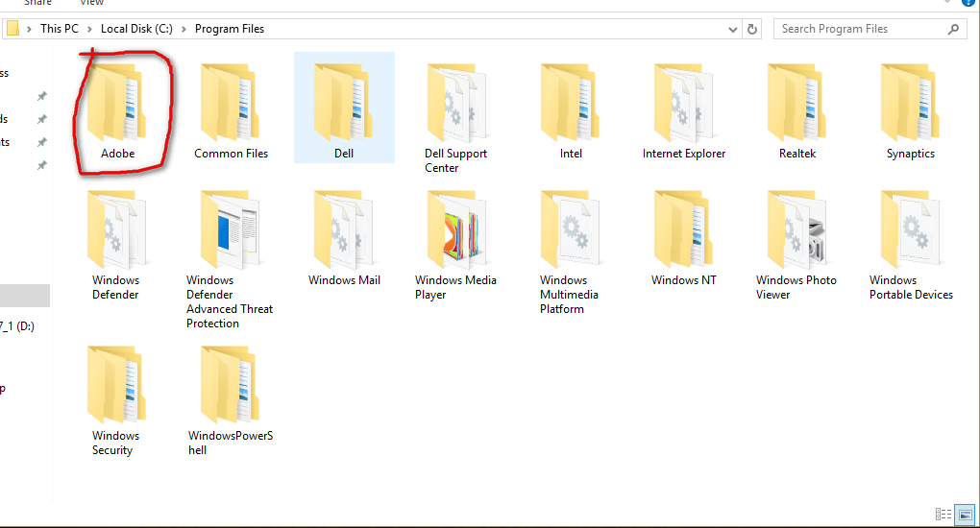980x528 pixels.
Task: Open the Windows NT folder
Action: coord(684,230)
